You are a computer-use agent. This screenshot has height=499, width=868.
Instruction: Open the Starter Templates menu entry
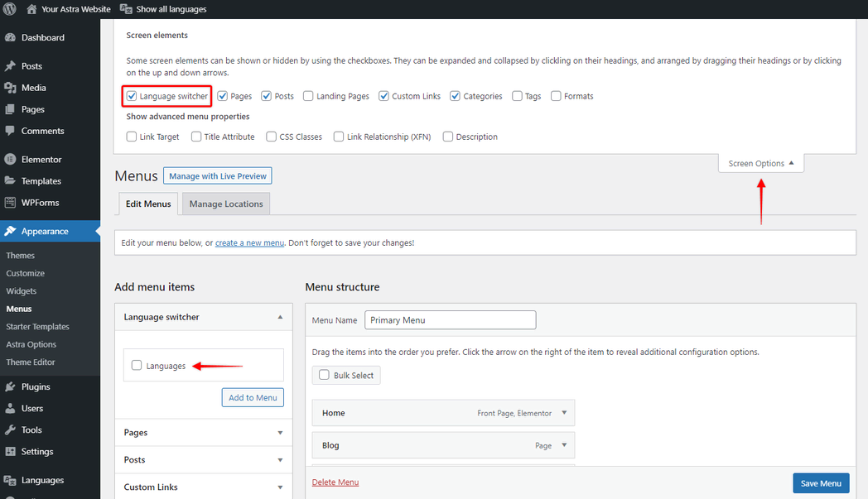tap(41, 326)
